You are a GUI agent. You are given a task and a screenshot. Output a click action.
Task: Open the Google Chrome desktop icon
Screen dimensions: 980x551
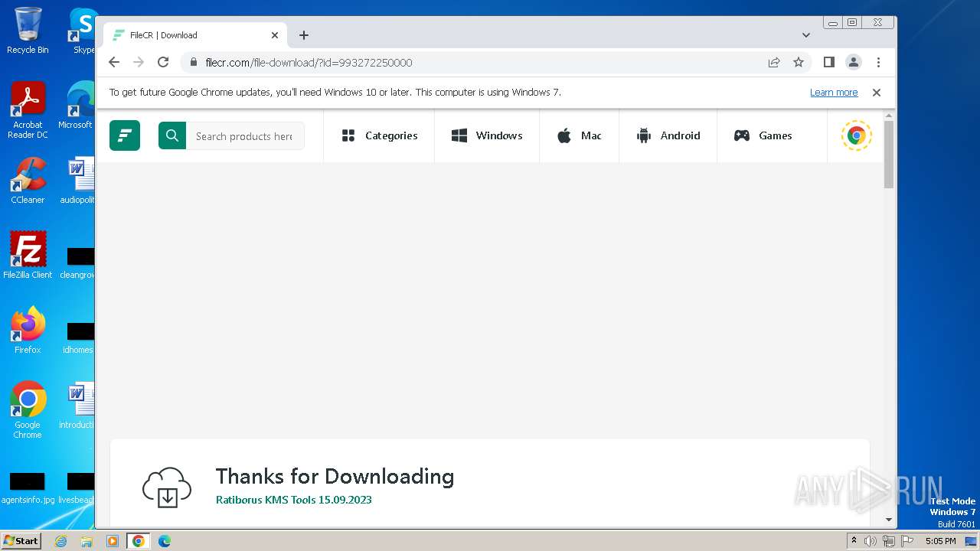point(28,409)
